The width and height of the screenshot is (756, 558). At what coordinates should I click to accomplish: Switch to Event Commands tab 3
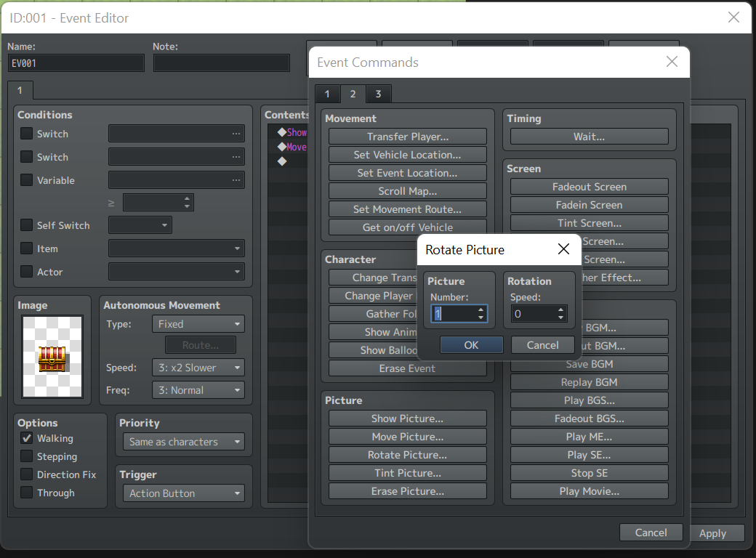click(379, 94)
